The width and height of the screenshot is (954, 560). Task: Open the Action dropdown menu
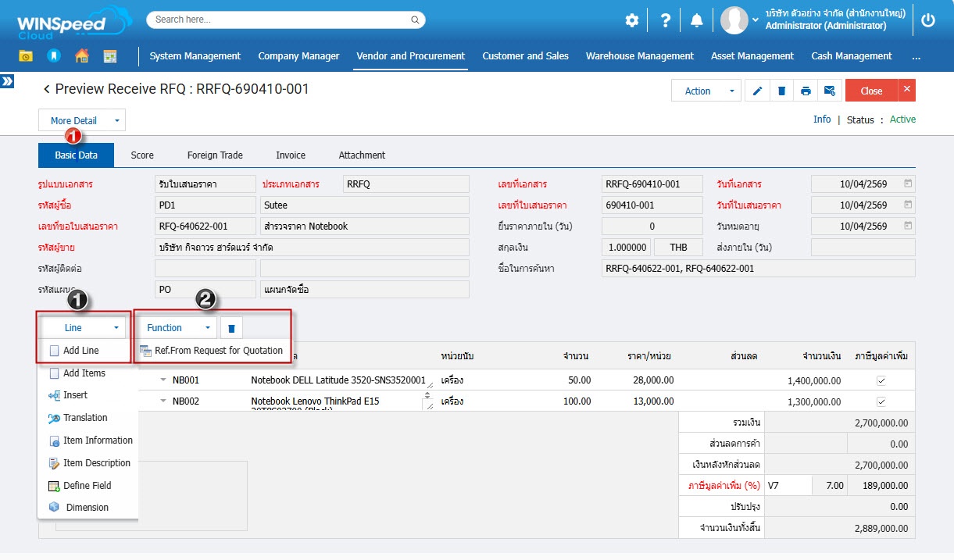(x=706, y=91)
